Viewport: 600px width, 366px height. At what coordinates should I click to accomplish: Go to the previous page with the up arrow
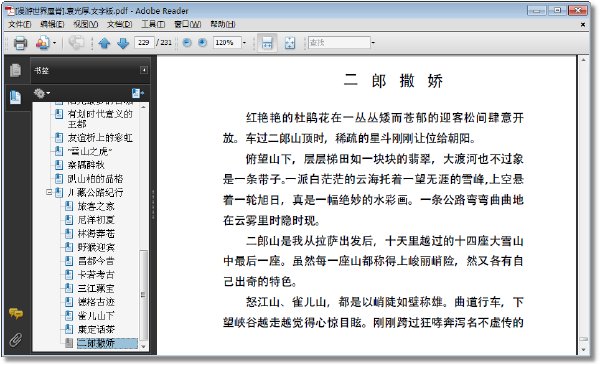pos(104,43)
